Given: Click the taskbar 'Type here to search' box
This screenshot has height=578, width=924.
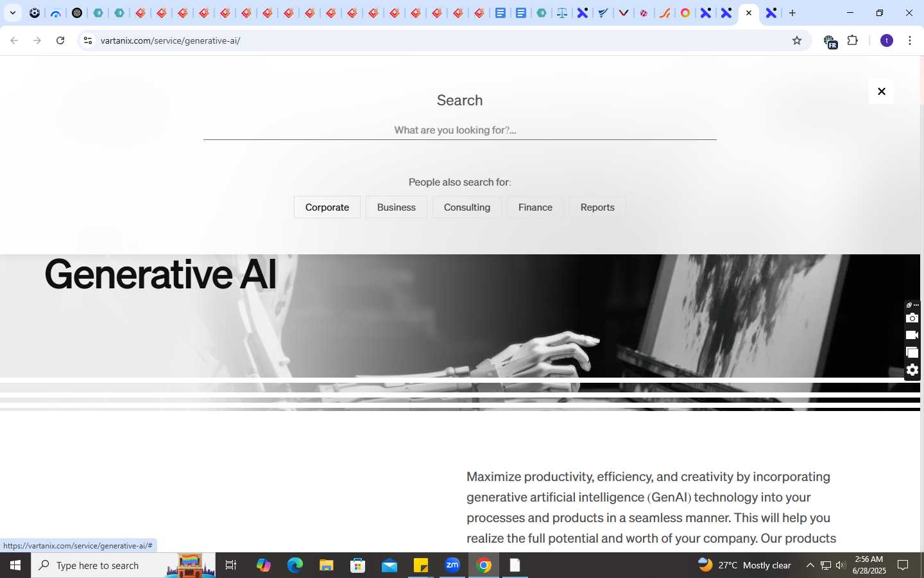Looking at the screenshot, I should pos(123,565).
